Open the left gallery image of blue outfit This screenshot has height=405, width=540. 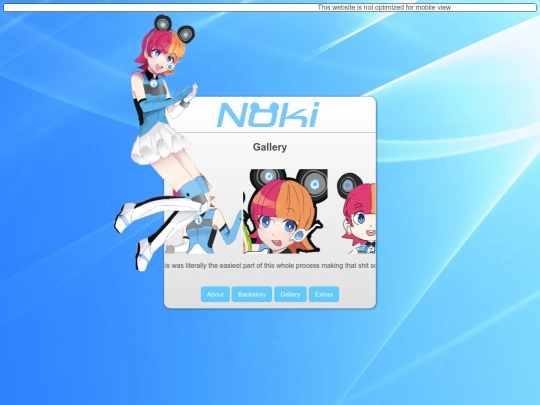(x=203, y=211)
